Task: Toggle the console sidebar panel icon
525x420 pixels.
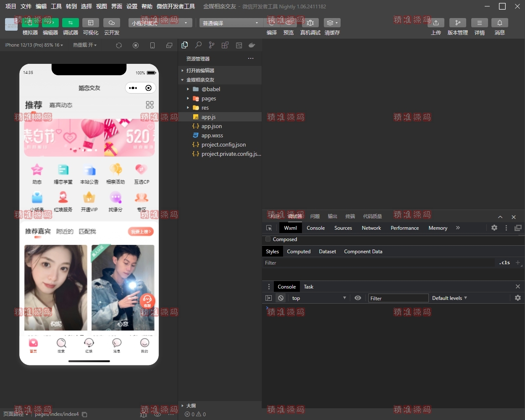Action: 269,298
